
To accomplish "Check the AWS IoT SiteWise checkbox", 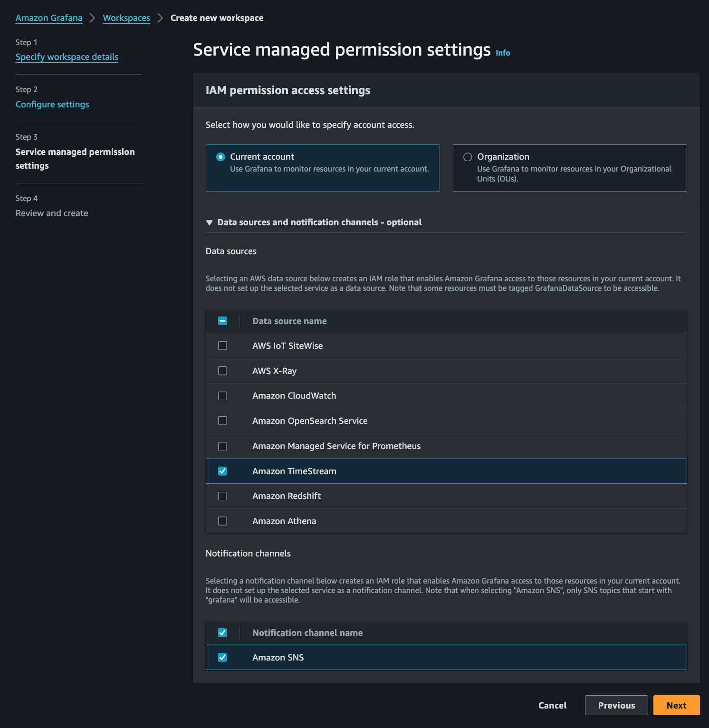I will tap(222, 346).
